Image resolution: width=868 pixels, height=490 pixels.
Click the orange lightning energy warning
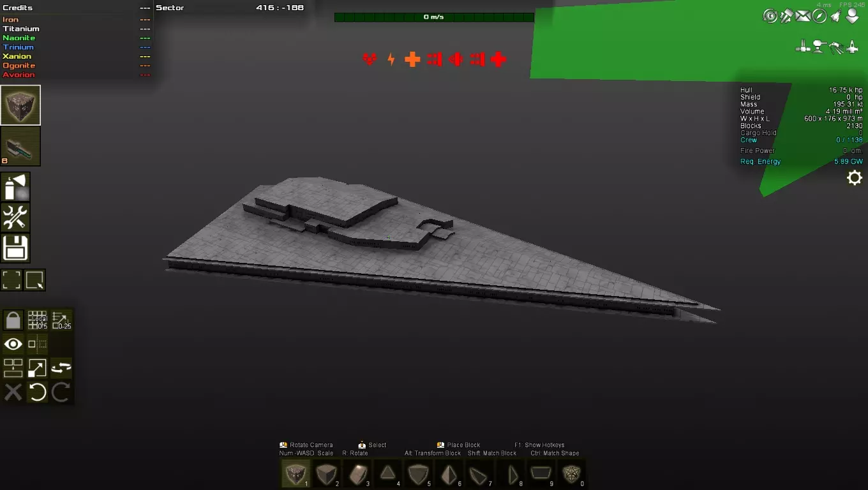(x=391, y=59)
